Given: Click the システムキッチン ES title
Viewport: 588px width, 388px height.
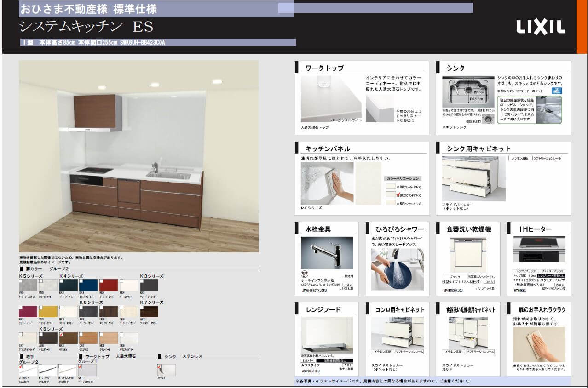Looking at the screenshot, I should click(86, 27).
